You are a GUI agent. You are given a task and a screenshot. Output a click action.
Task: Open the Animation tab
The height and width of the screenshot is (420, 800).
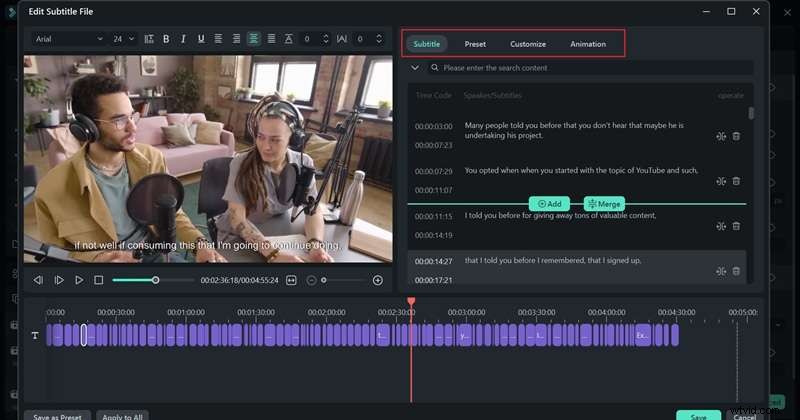tap(587, 44)
